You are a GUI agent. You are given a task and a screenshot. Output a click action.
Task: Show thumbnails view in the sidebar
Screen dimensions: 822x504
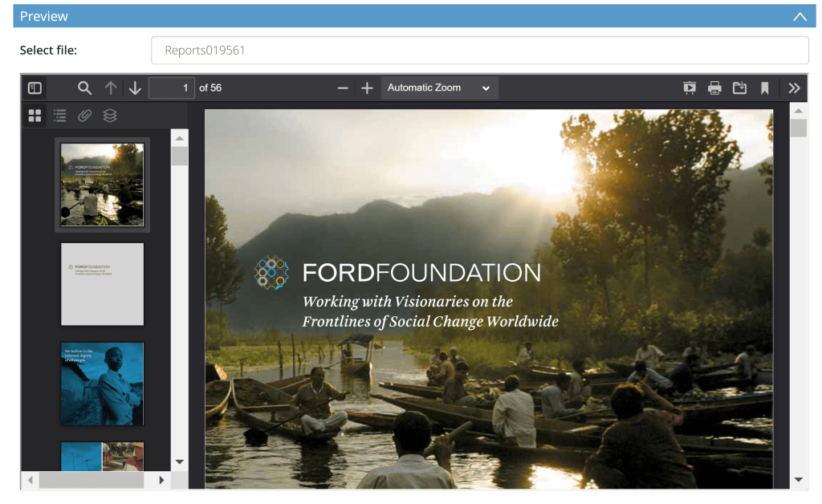tap(35, 116)
